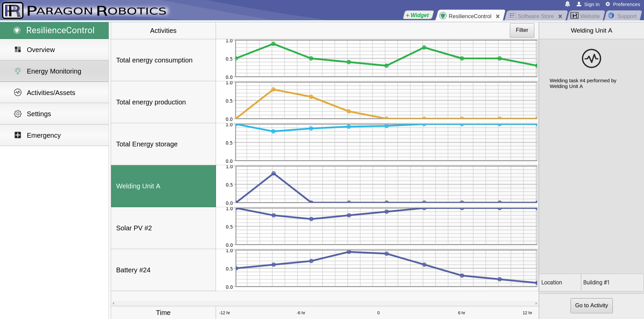Click the Welding Unit A panel title

pos(591,31)
